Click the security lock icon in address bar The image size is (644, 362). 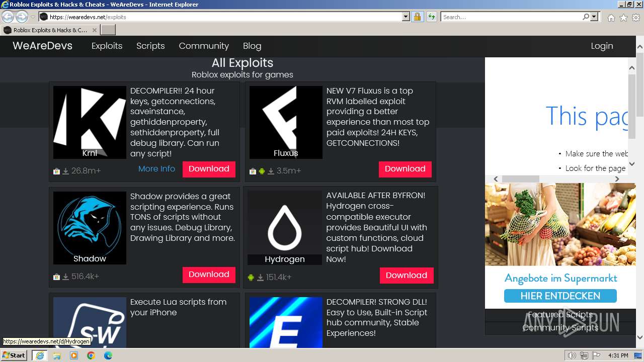(417, 17)
